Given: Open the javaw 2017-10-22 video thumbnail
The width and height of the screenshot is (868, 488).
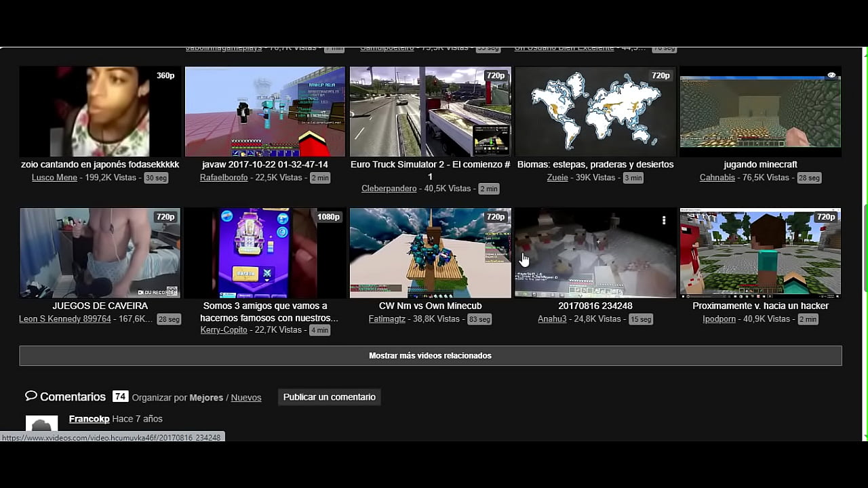Looking at the screenshot, I should [265, 112].
